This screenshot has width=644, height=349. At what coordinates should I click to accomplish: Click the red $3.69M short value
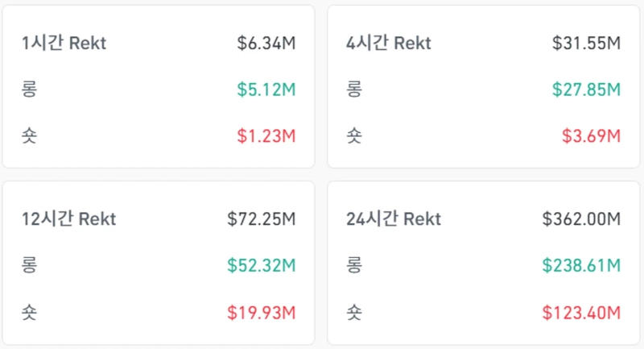pos(592,136)
